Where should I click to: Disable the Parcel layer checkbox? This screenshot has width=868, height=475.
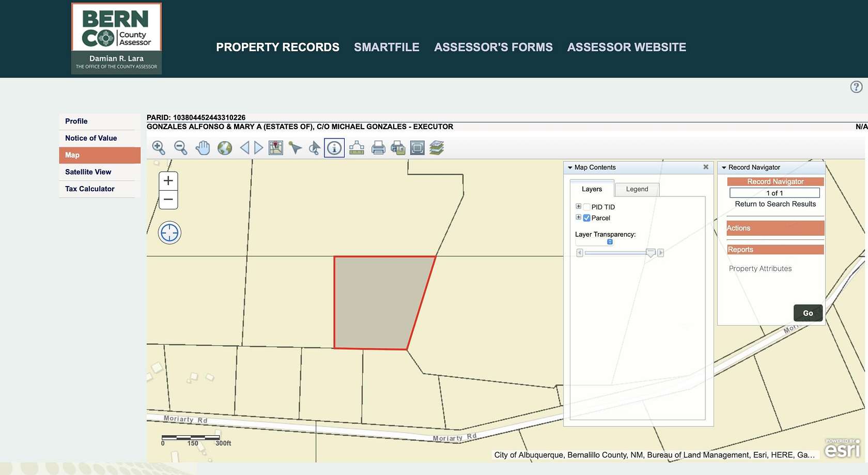[586, 218]
